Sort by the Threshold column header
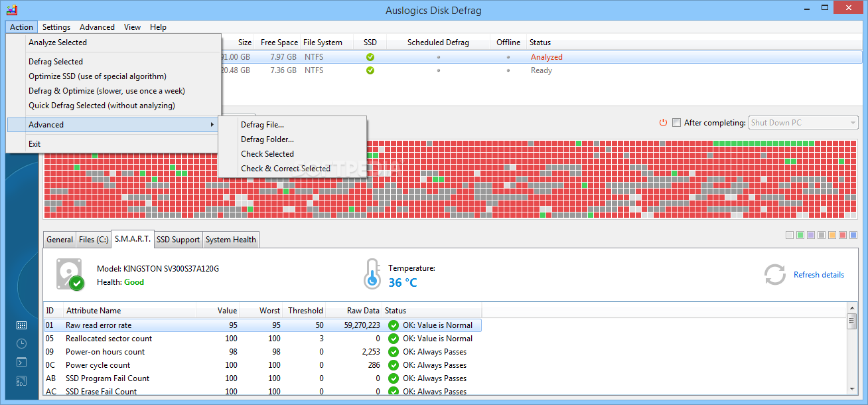 coord(305,311)
